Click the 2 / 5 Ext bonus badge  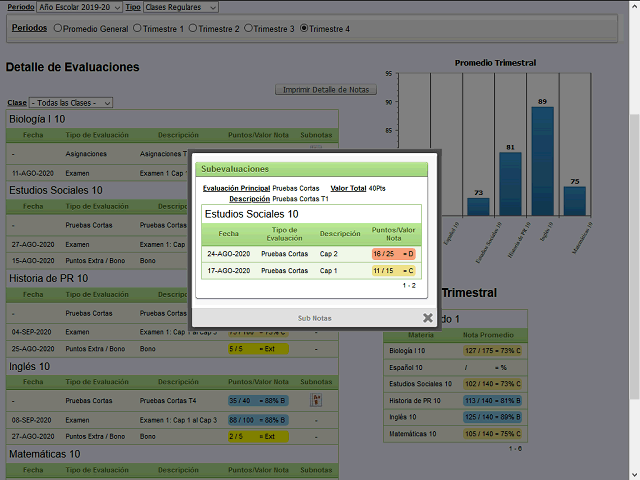coord(258,436)
